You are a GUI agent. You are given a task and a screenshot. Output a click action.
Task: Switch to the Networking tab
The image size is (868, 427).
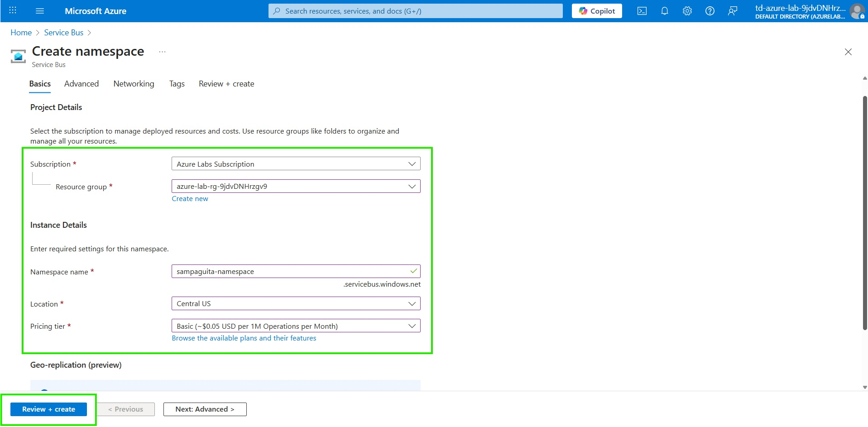pos(134,84)
